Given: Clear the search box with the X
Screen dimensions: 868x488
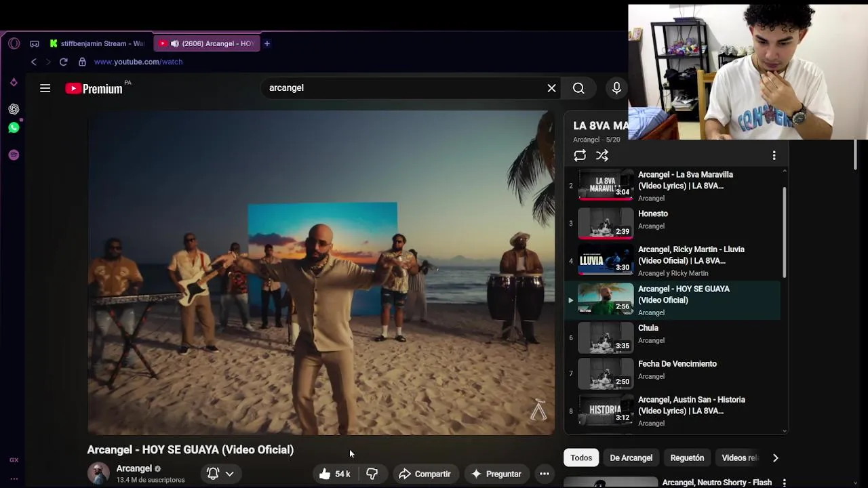Looking at the screenshot, I should [551, 88].
